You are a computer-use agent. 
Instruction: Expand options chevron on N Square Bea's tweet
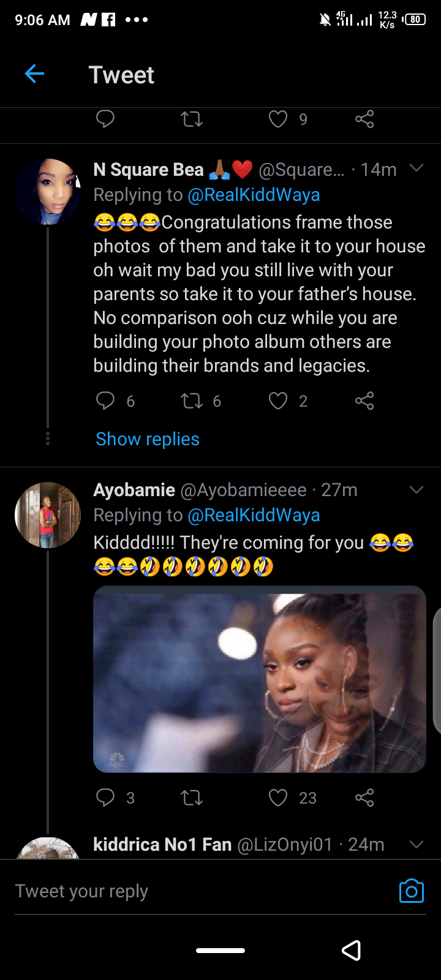417,168
